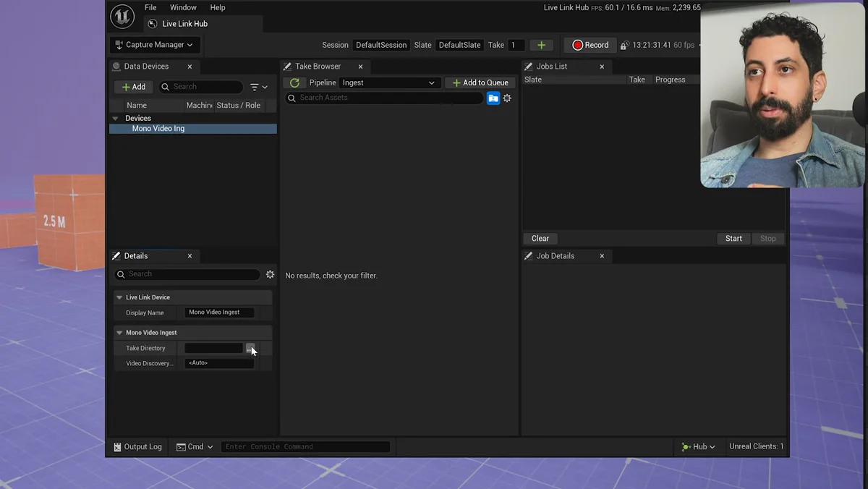Close the Take Browser panel tab
Viewport: 868px width, 489px height.
pos(360,67)
